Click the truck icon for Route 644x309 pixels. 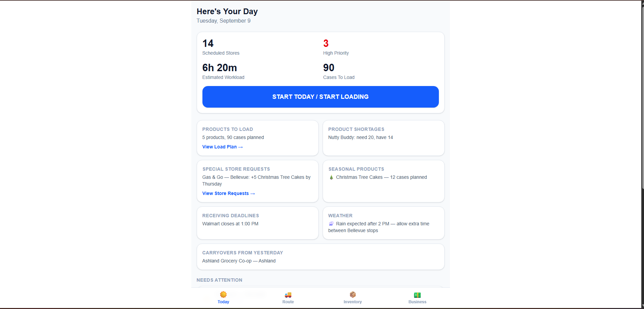point(288,295)
